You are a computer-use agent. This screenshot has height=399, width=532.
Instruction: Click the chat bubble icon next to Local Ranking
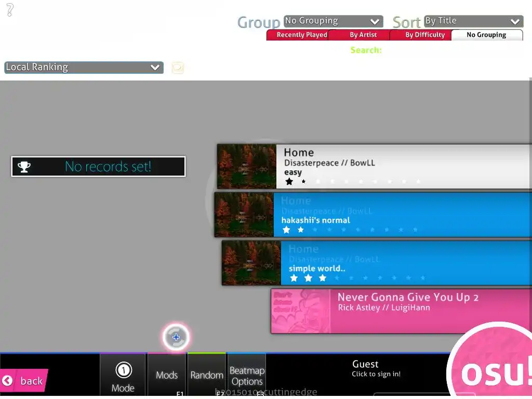178,68
